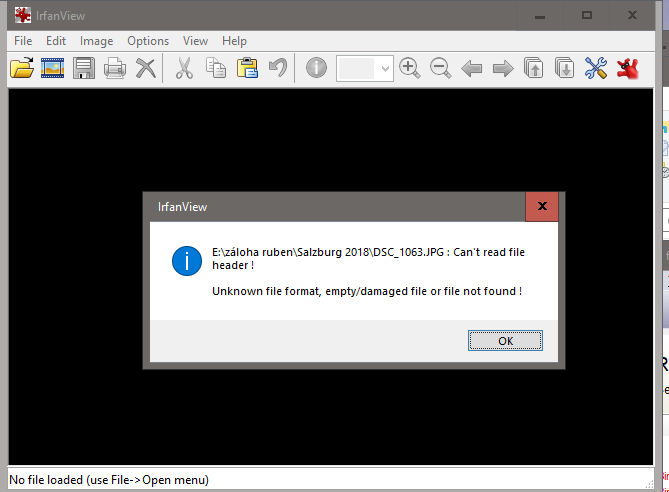The height and width of the screenshot is (492, 669).
Task: Start the Slideshow via filmstrip icon
Action: pyautogui.click(x=52, y=68)
